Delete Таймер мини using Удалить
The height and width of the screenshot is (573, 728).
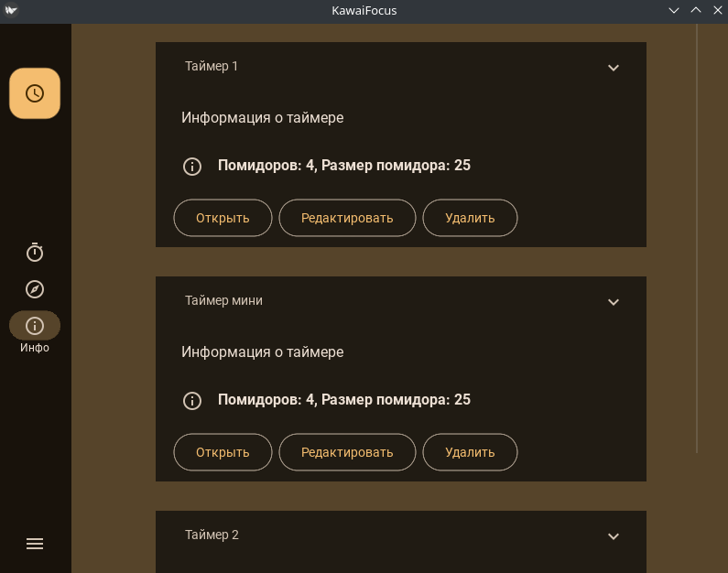(470, 452)
